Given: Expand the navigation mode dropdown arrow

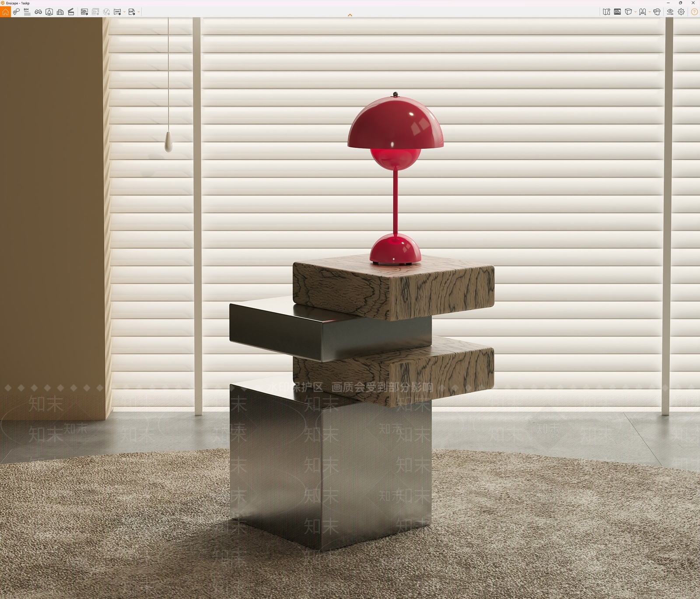Looking at the screenshot, I should click(649, 12).
